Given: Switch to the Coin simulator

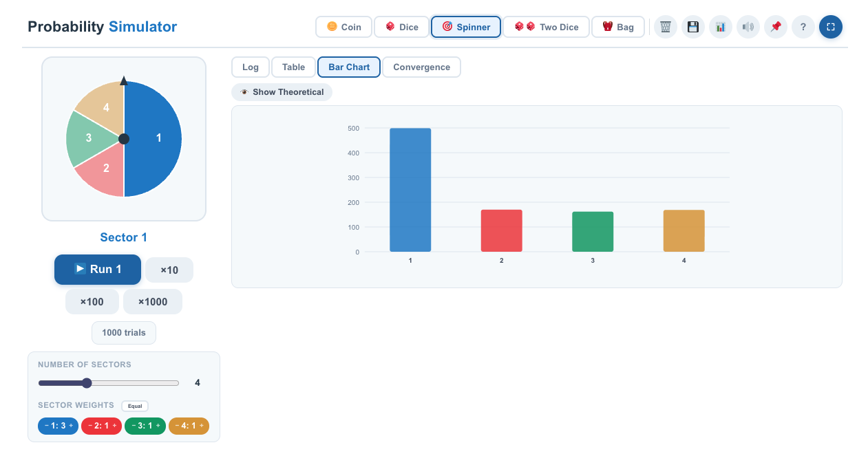Looking at the screenshot, I should (343, 27).
